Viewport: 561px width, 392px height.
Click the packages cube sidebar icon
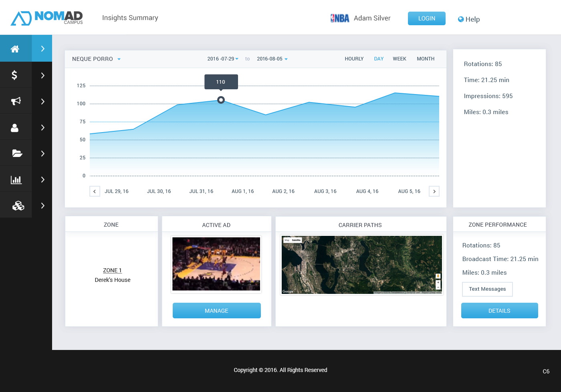15,205
